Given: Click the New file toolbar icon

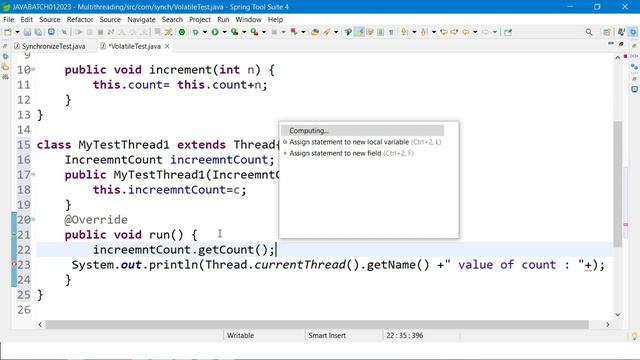Looking at the screenshot, I should (x=8, y=32).
